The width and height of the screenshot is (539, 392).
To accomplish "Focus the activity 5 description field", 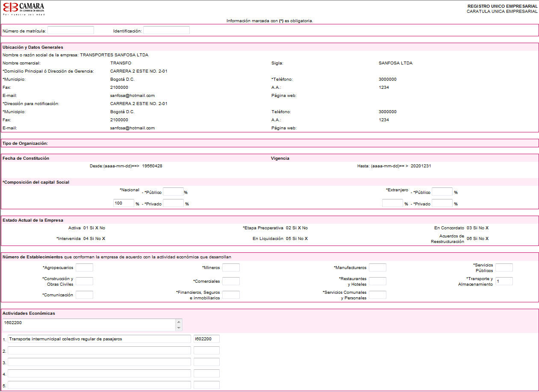I will point(99,385).
